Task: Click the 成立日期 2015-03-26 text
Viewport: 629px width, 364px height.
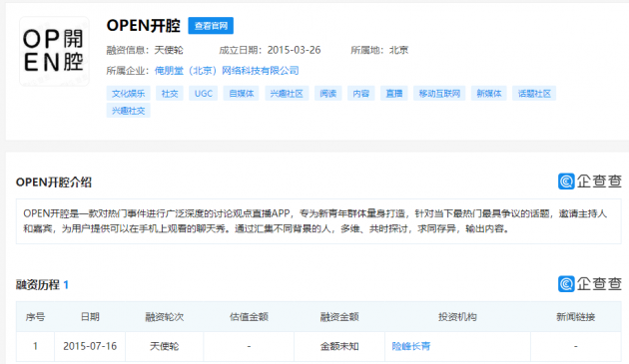Action: click(x=270, y=50)
